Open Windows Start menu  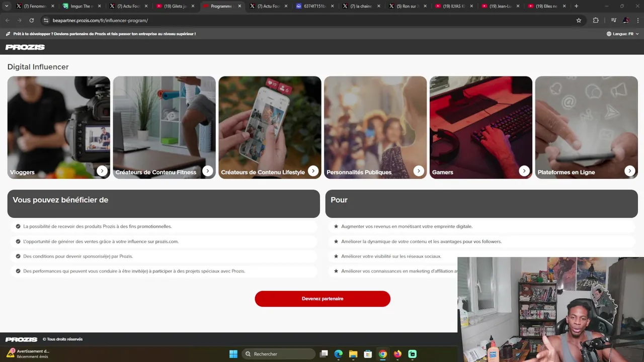(233, 354)
